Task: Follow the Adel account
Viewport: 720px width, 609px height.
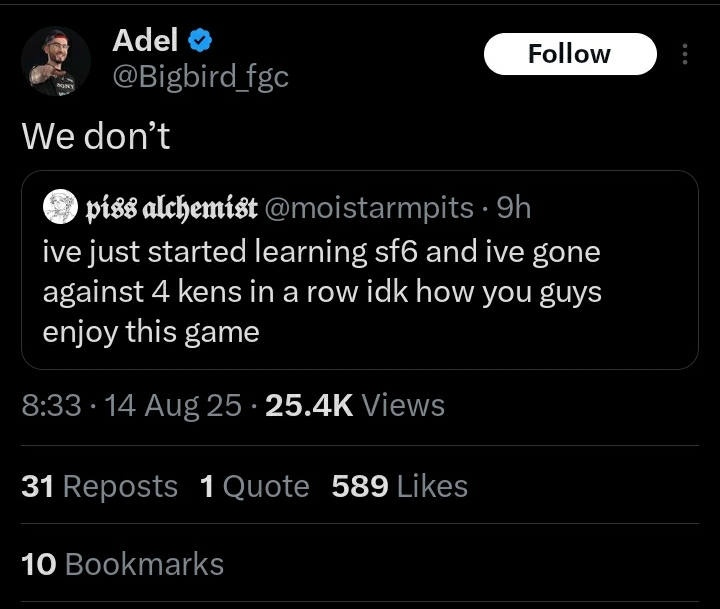Action: [x=569, y=54]
